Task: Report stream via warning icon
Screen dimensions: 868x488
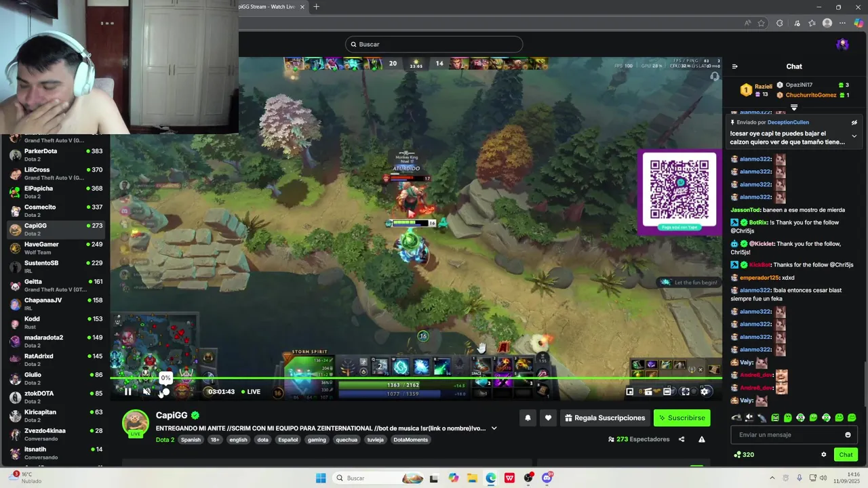Action: pyautogui.click(x=702, y=439)
